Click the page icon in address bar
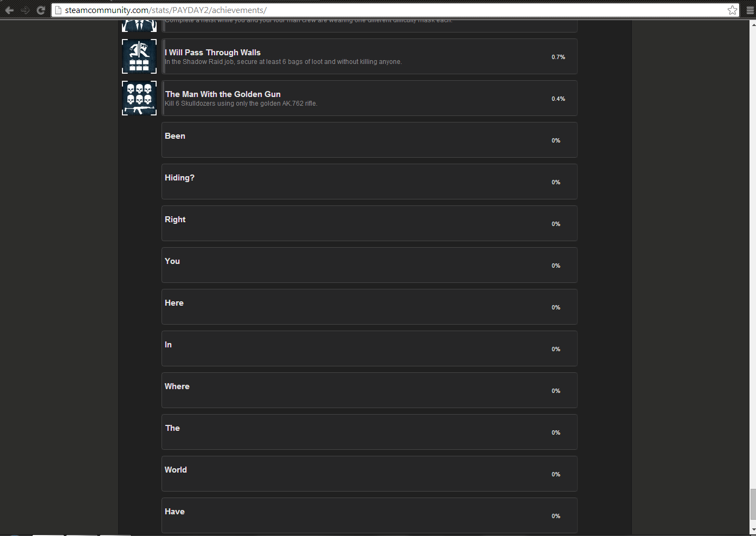This screenshot has height=536, width=756. 59,10
